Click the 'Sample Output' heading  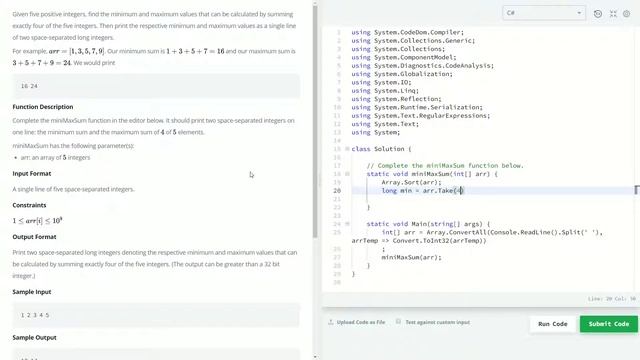point(34,338)
